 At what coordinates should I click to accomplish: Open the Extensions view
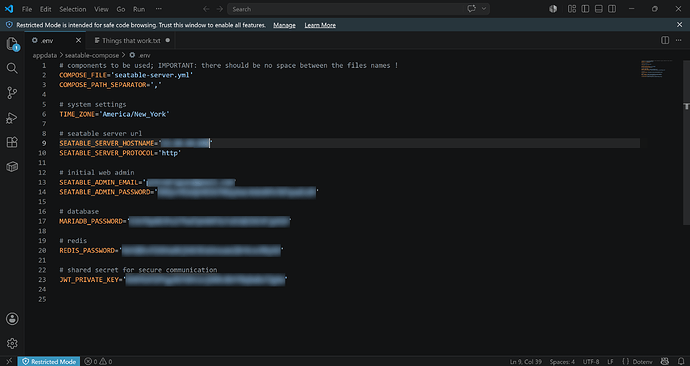click(12, 142)
